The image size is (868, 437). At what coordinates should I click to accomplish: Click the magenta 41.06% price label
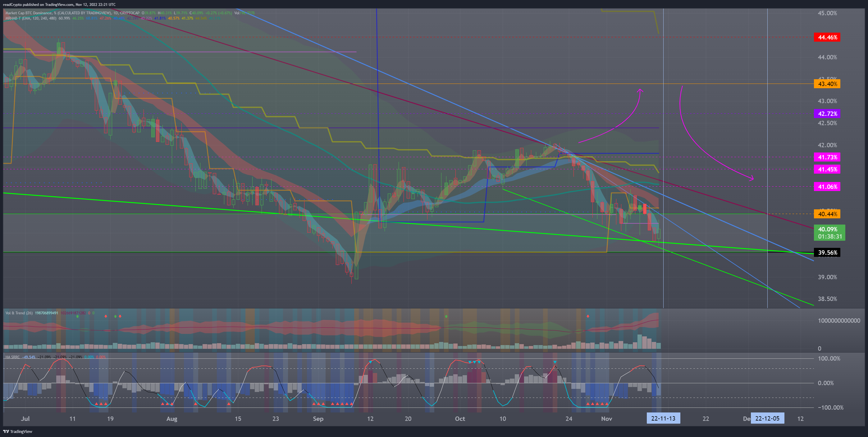[x=827, y=187]
